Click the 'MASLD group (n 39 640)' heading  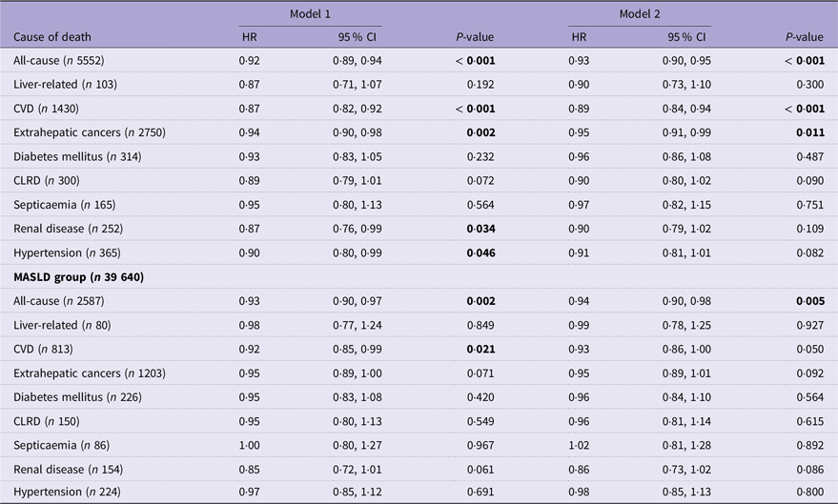tap(78, 277)
